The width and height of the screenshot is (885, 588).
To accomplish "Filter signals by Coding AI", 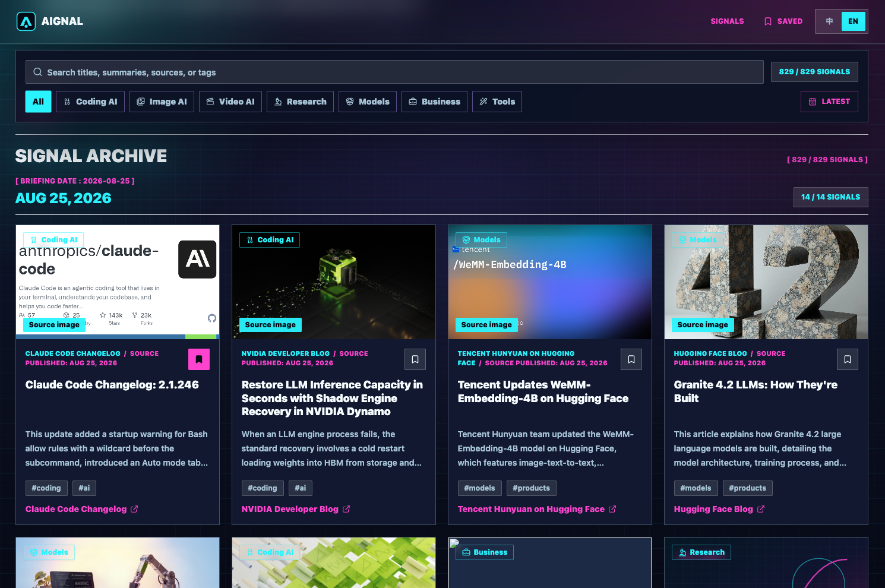I will click(90, 102).
